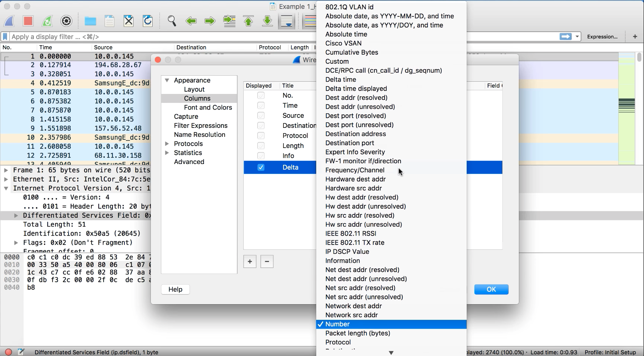
Task: Open Filter Expressions preferences
Action: click(201, 126)
